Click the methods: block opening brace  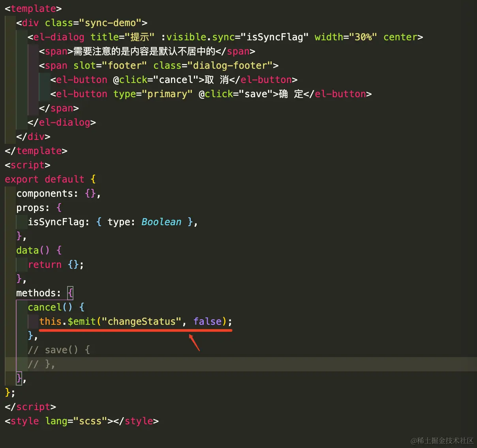(70, 293)
